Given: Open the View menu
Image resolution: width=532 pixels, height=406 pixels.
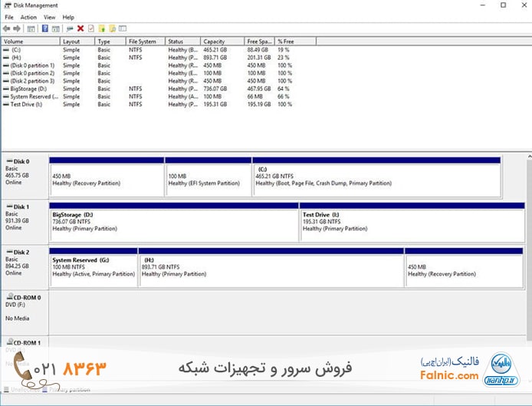Looking at the screenshot, I should 49,17.
